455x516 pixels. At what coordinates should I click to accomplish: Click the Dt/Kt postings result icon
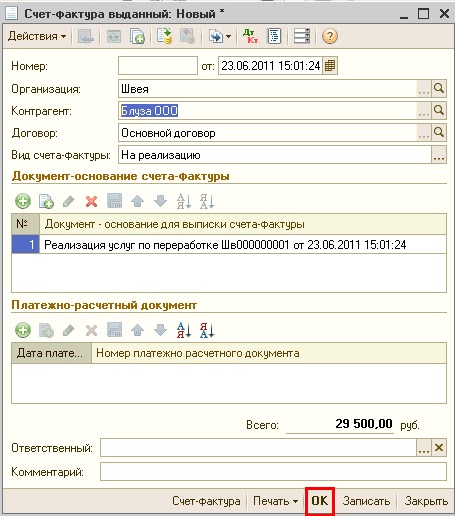250,36
